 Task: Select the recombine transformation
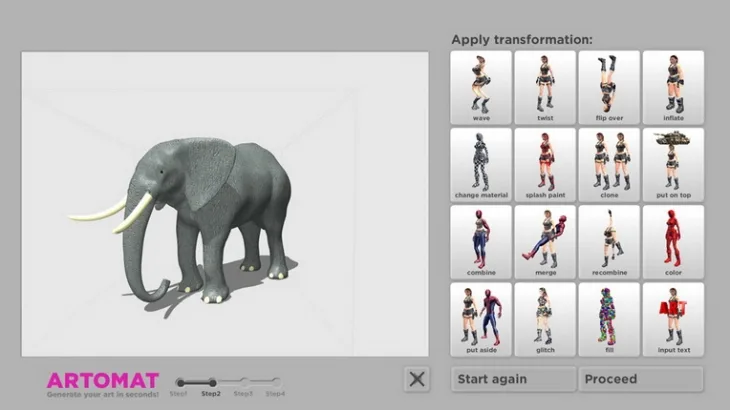pyautogui.click(x=609, y=242)
